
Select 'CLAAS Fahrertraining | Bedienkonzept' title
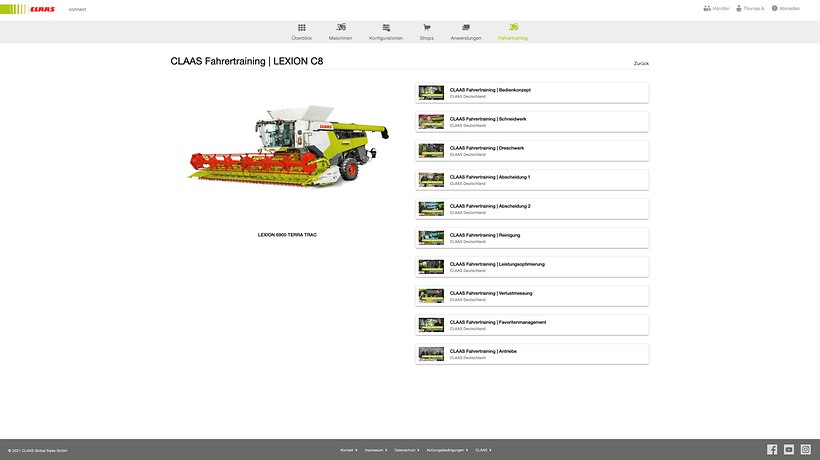490,90
